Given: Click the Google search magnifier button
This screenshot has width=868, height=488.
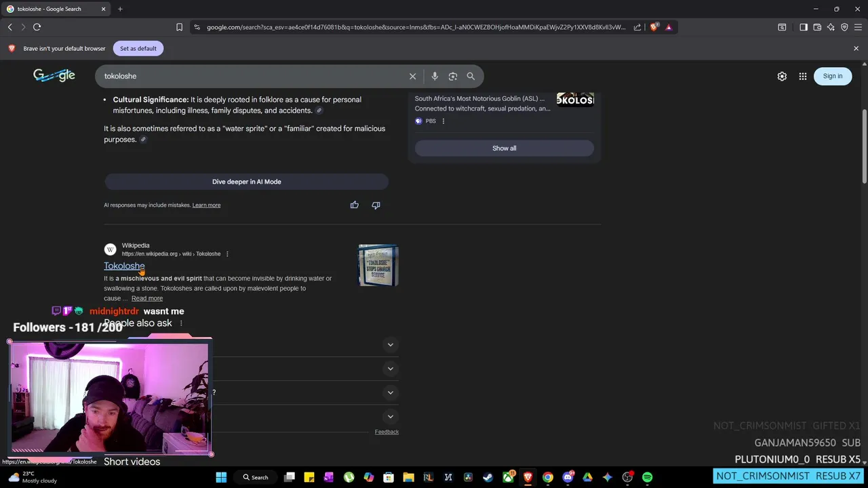Looking at the screenshot, I should [x=471, y=76].
